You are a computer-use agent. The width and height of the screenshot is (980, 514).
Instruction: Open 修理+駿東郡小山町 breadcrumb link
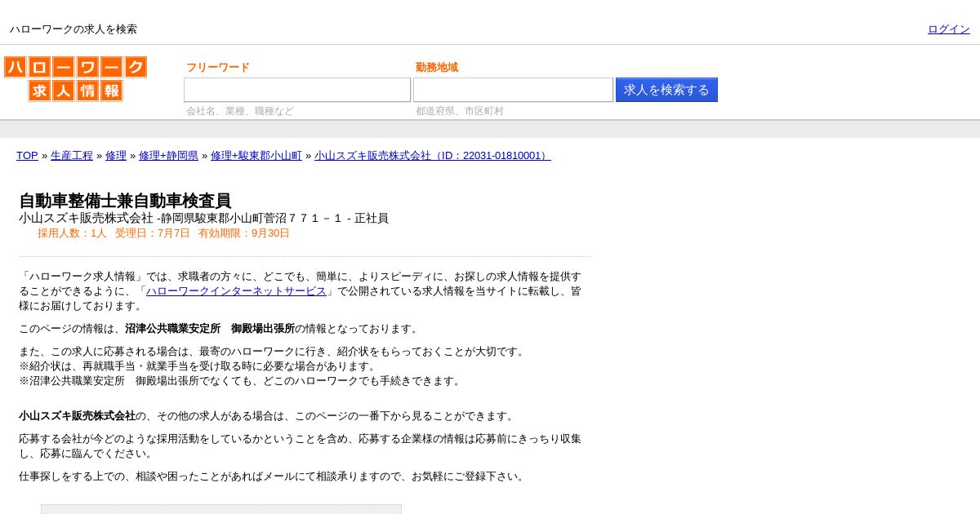pos(256,156)
